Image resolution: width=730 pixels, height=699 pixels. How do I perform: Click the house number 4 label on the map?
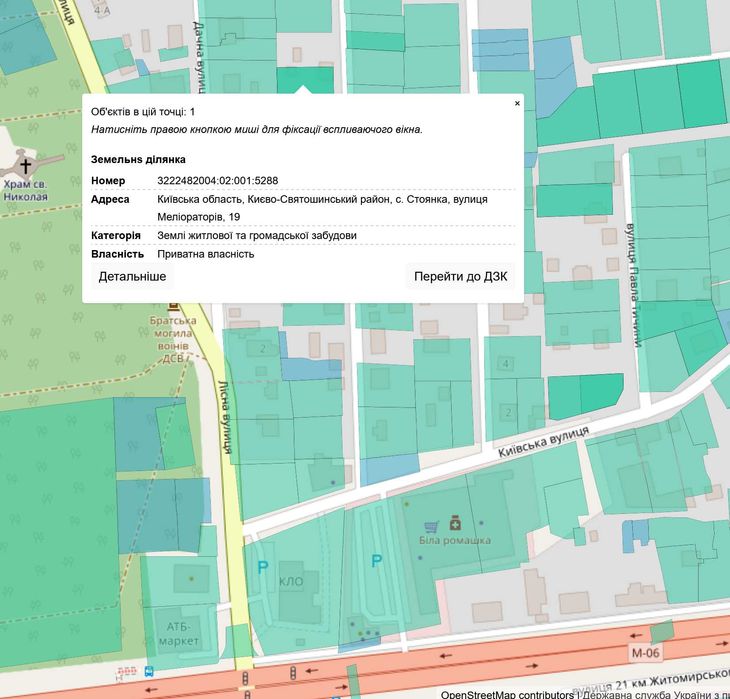(x=506, y=364)
